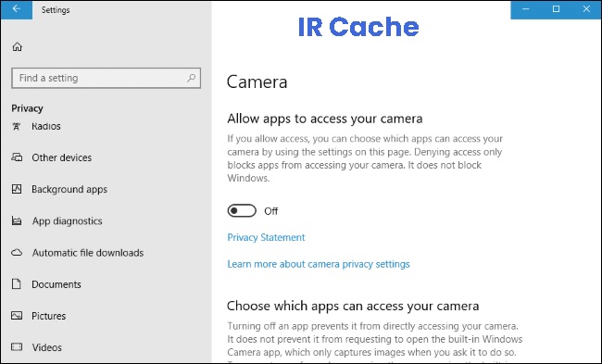This screenshot has width=602, height=364.
Task: Click the Documents page icon
Action: [x=17, y=284]
